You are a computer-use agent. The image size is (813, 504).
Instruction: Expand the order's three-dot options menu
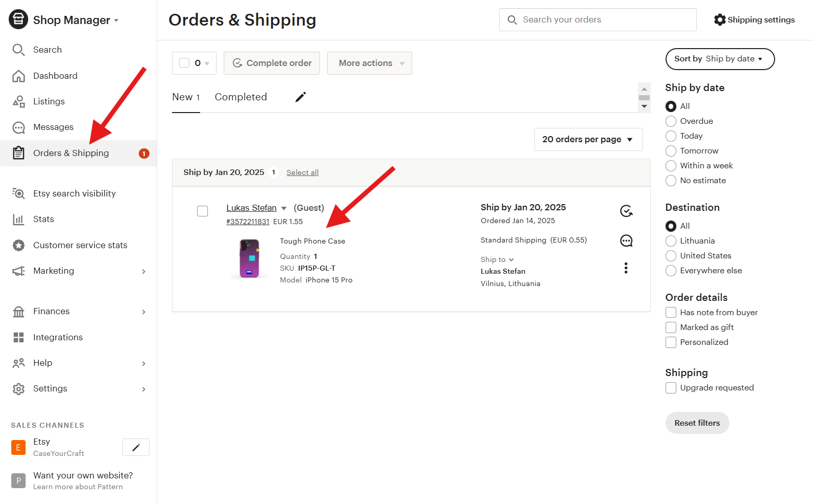click(626, 268)
